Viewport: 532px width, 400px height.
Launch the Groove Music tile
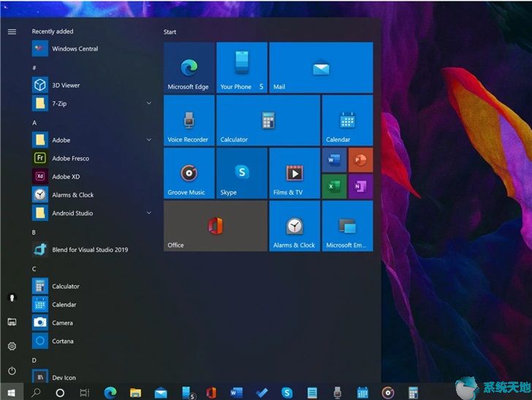pos(189,173)
